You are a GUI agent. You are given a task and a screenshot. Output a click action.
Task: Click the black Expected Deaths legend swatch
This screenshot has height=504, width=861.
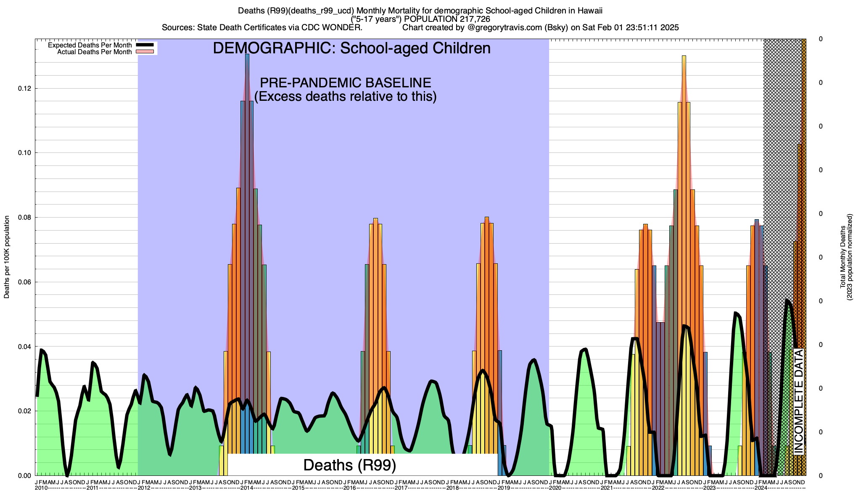(145, 45)
